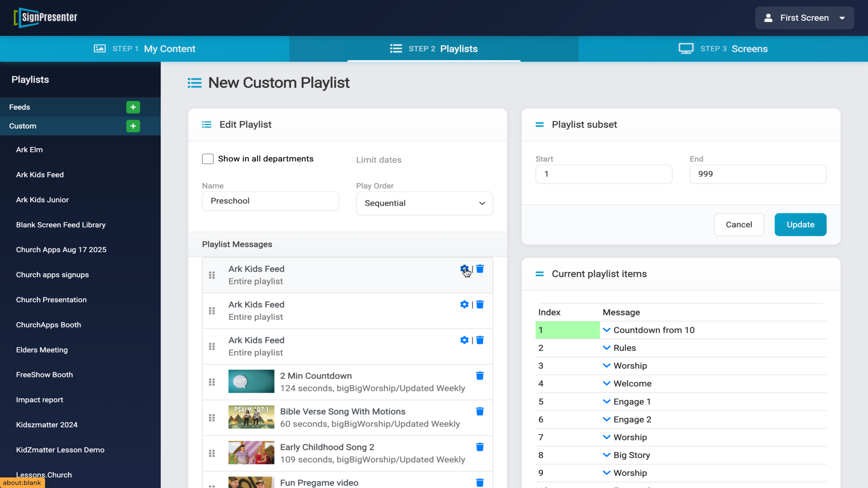Enable Show in all departments checkbox

click(x=208, y=159)
